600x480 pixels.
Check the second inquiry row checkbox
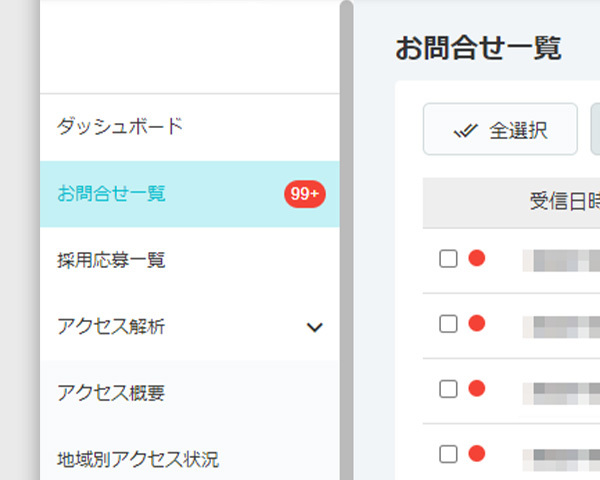coord(448,324)
